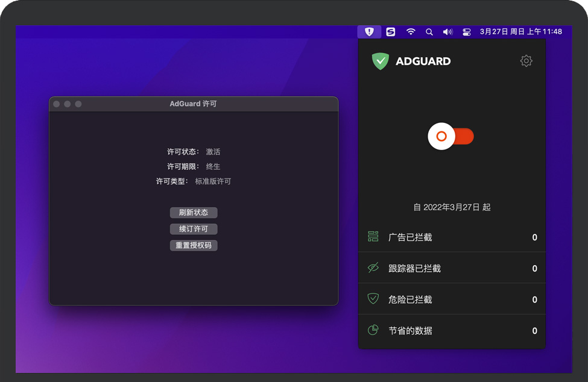Click the trackers blocked eye icon

tap(373, 268)
